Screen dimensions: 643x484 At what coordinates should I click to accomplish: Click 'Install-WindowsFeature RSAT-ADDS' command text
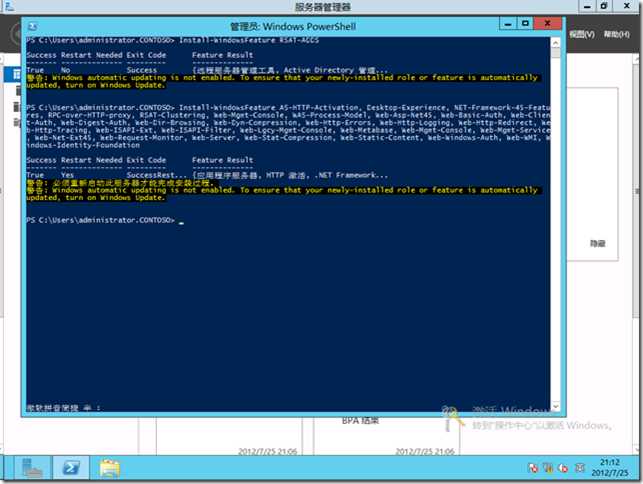click(x=249, y=40)
